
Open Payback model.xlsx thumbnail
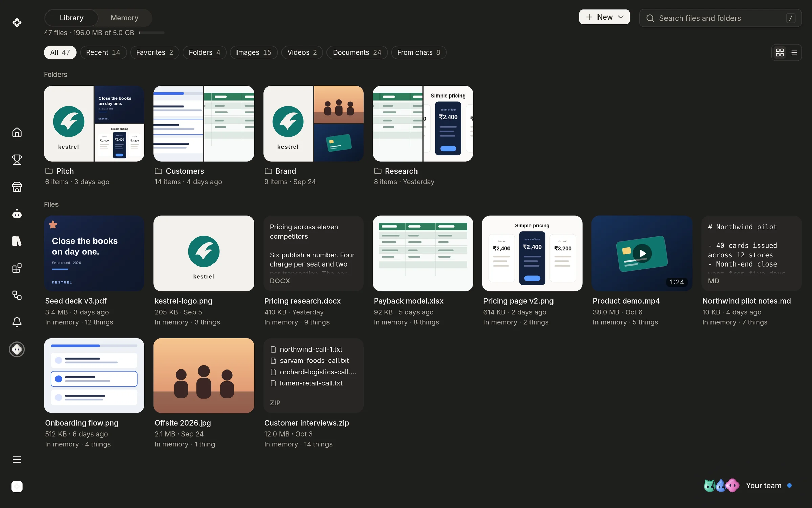click(x=423, y=253)
